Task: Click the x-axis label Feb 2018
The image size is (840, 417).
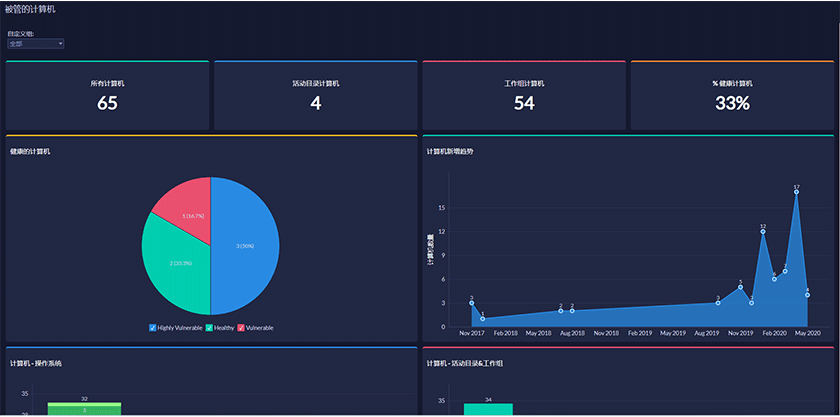Action: pos(506,333)
